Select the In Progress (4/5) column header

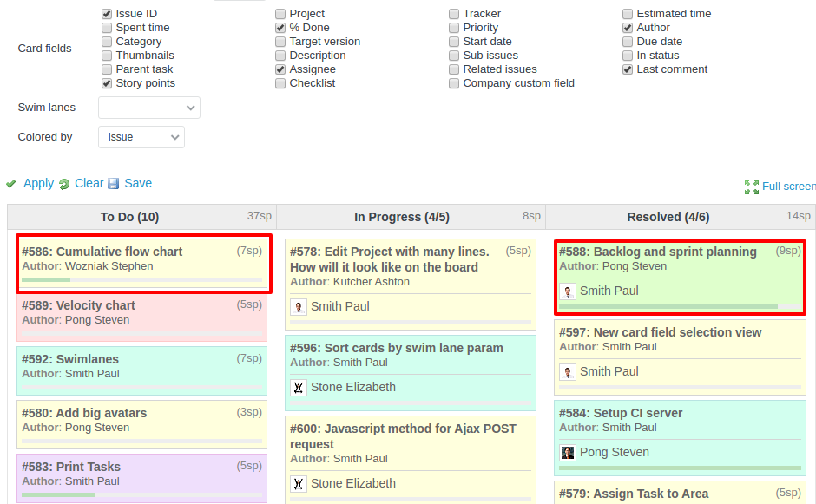click(x=401, y=217)
